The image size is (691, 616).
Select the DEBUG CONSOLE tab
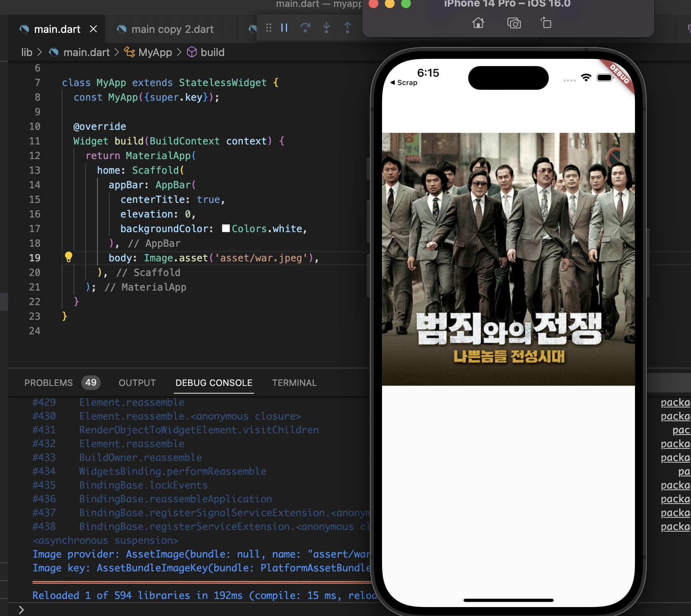214,383
